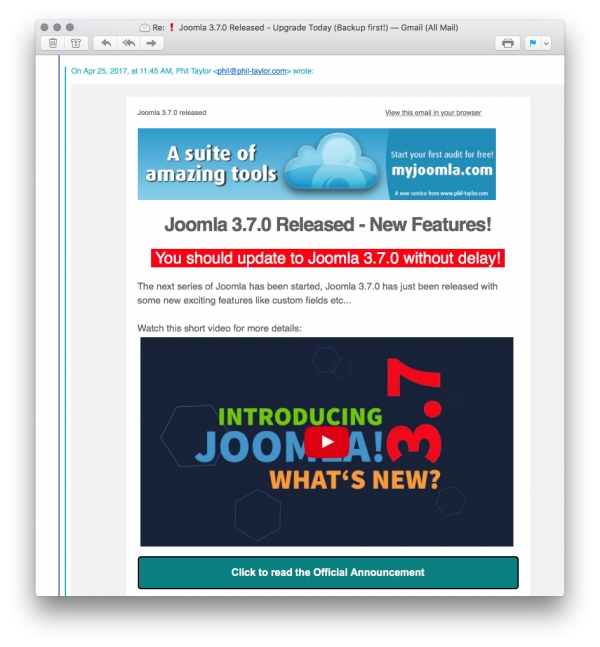This screenshot has height=647, width=600.
Task: Open 'View this email in your browser'
Action: [433, 112]
